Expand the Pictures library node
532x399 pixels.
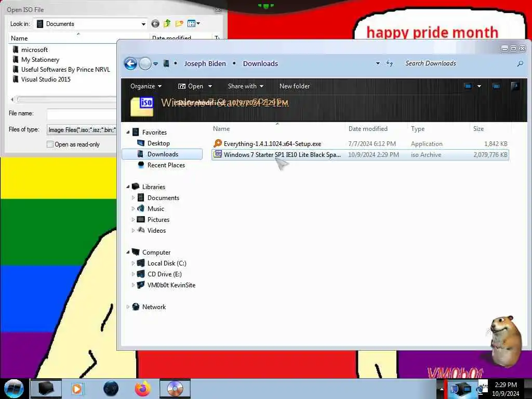pyautogui.click(x=133, y=220)
